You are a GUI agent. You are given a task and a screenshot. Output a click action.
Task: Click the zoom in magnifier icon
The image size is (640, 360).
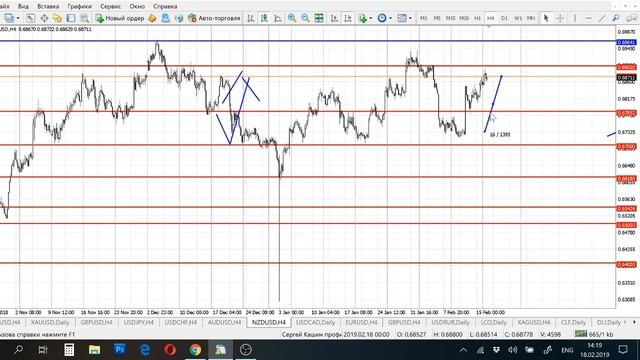coord(292,18)
